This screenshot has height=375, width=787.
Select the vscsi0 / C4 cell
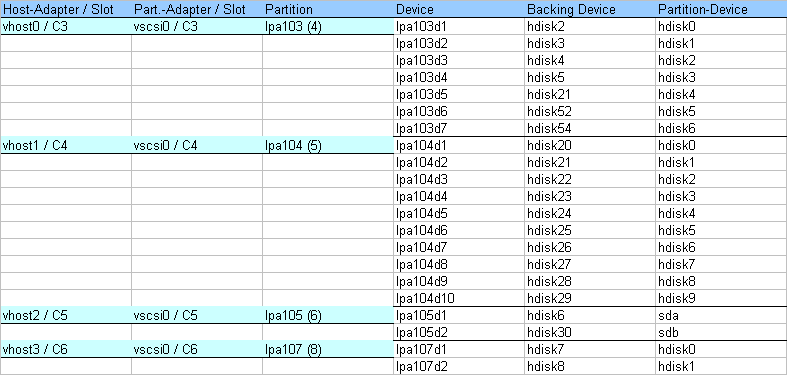coord(197,146)
